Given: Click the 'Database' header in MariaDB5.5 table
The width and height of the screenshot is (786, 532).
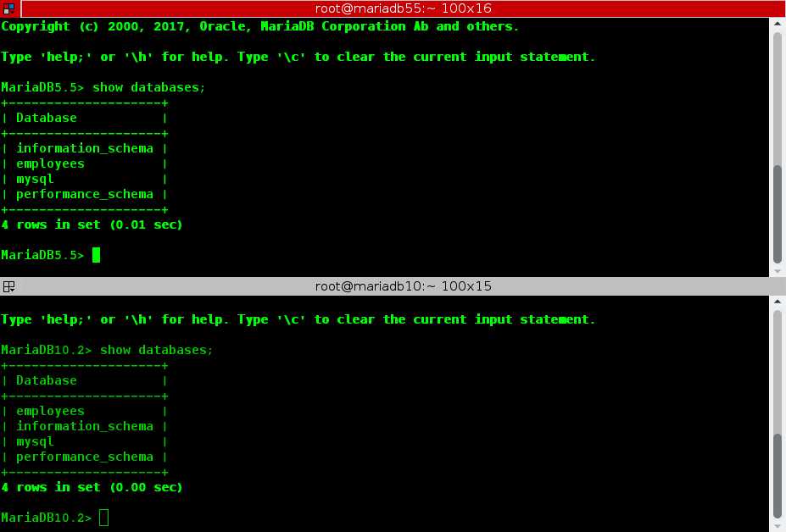Looking at the screenshot, I should click(x=46, y=118).
